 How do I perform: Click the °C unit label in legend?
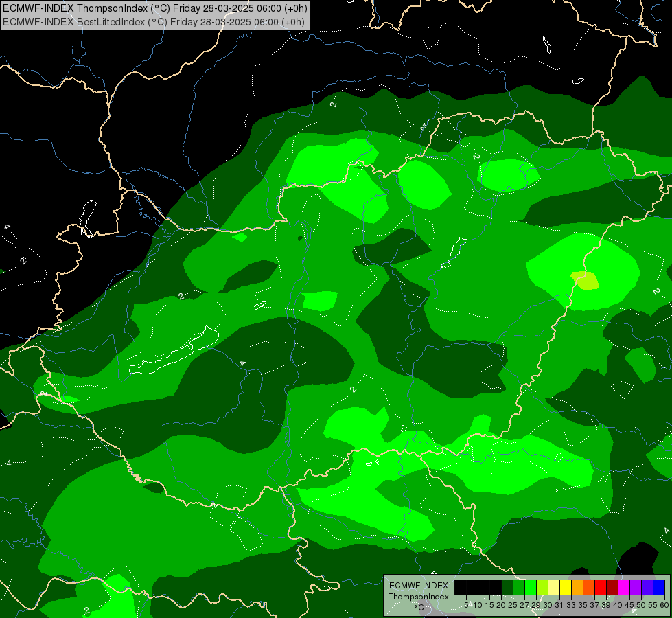coord(419,608)
